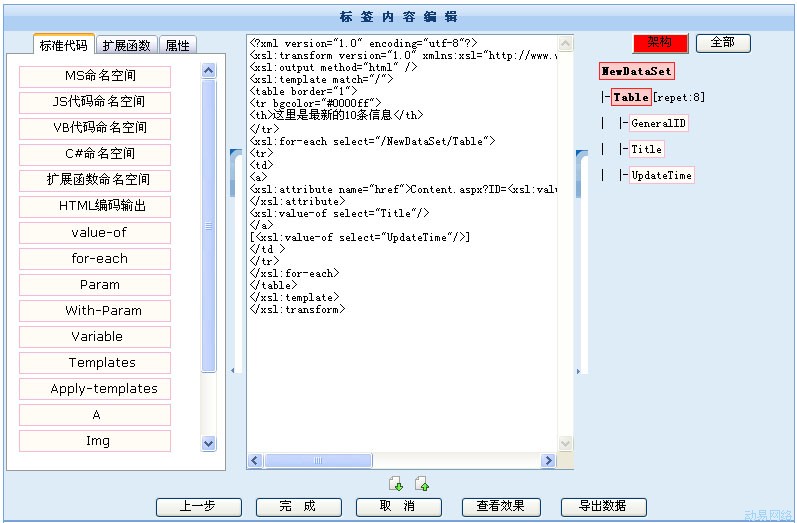
Task: Click the code editor horizontal scrollbar thumb
Action: [318, 460]
